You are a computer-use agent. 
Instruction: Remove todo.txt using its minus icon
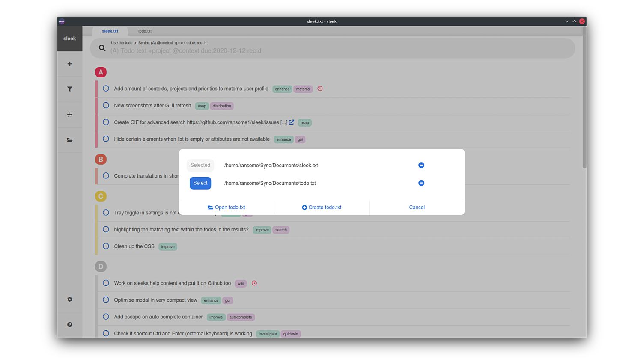421,183
